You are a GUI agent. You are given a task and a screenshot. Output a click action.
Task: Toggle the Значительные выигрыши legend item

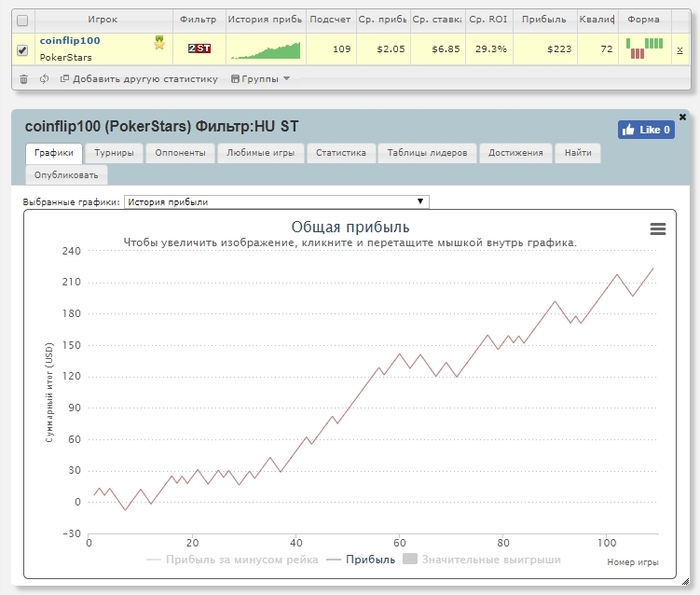point(482,560)
